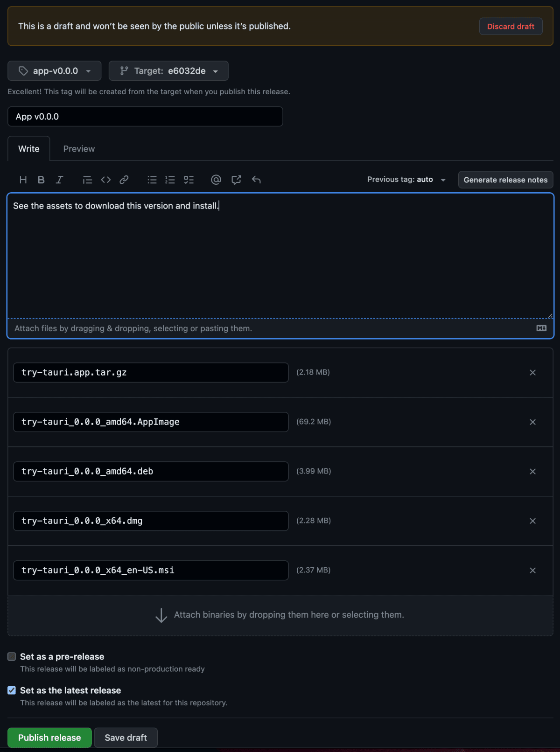Apply italic formatting

pyautogui.click(x=59, y=180)
